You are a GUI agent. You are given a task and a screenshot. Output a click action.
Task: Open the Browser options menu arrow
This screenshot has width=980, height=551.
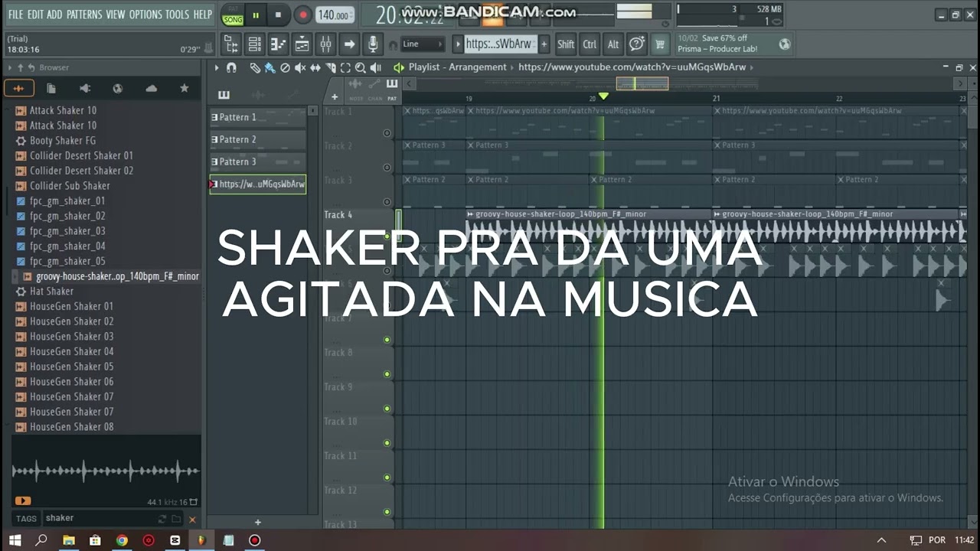(x=11, y=67)
